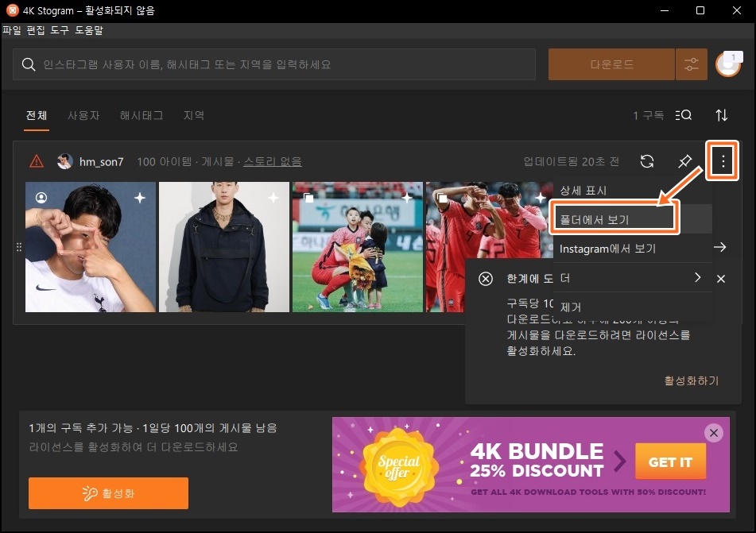
Task: Switch to the 사용자 tab
Action: point(83,116)
